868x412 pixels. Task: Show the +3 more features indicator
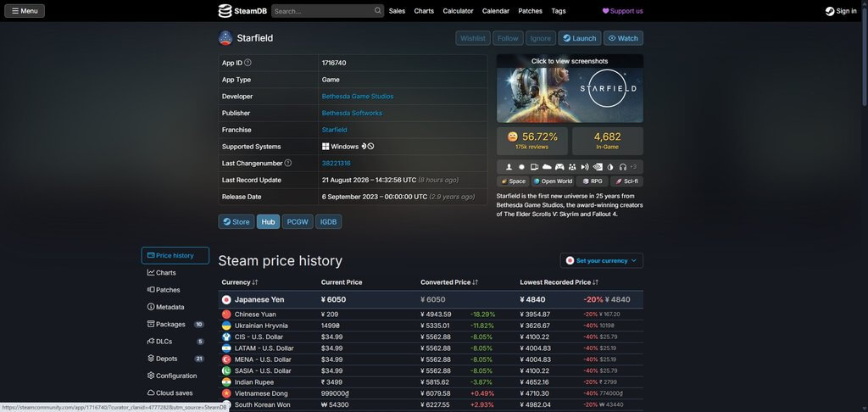click(x=632, y=167)
